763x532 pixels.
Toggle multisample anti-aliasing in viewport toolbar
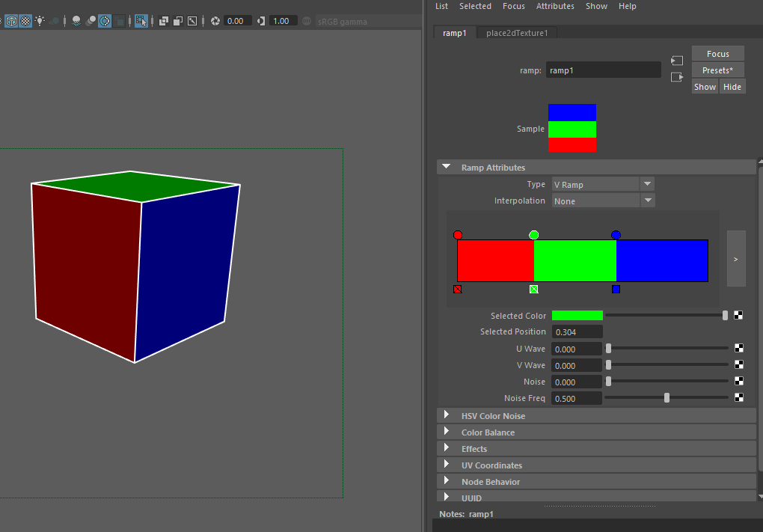(x=105, y=21)
